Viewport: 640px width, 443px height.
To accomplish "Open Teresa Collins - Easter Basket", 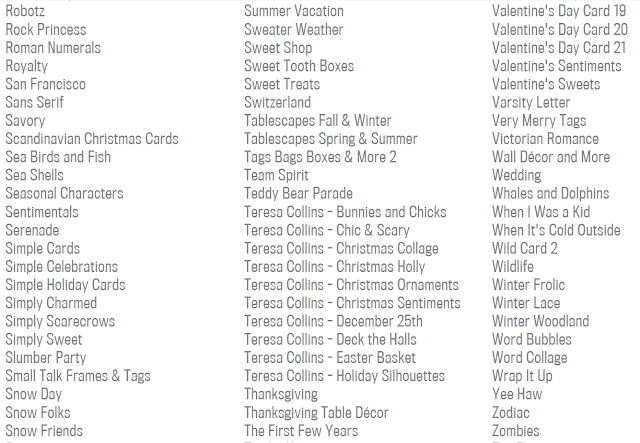I will [x=330, y=358].
